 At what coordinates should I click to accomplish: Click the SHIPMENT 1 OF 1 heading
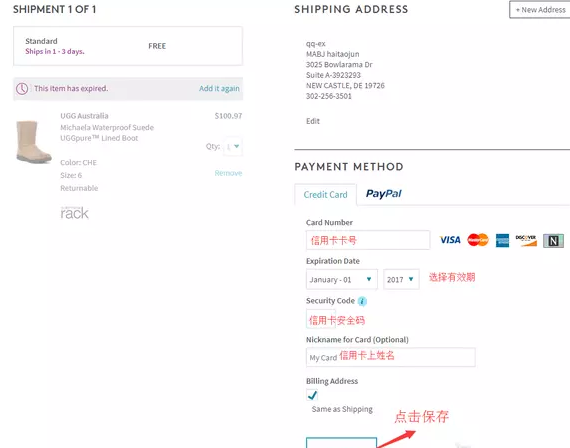click(55, 9)
